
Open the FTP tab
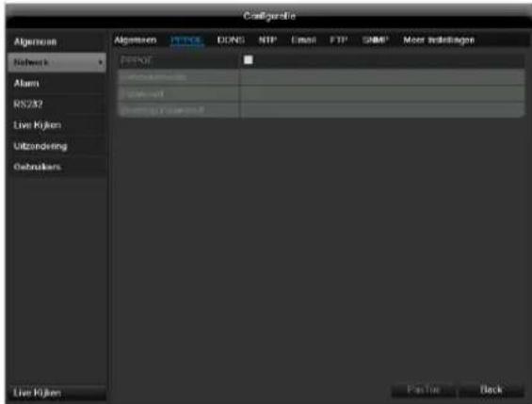[339, 40]
